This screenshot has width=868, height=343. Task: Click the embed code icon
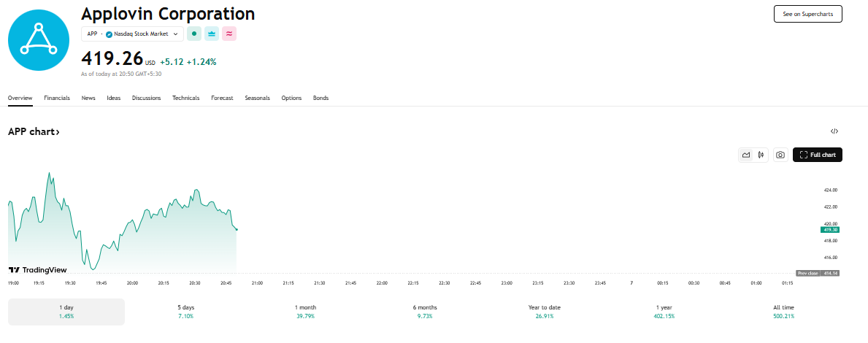[834, 131]
